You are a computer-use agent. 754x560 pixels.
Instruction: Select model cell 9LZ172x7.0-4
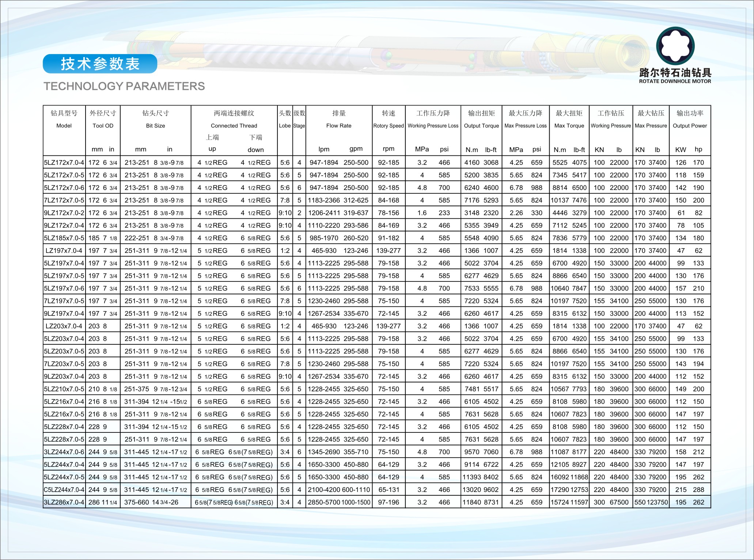(x=64, y=226)
